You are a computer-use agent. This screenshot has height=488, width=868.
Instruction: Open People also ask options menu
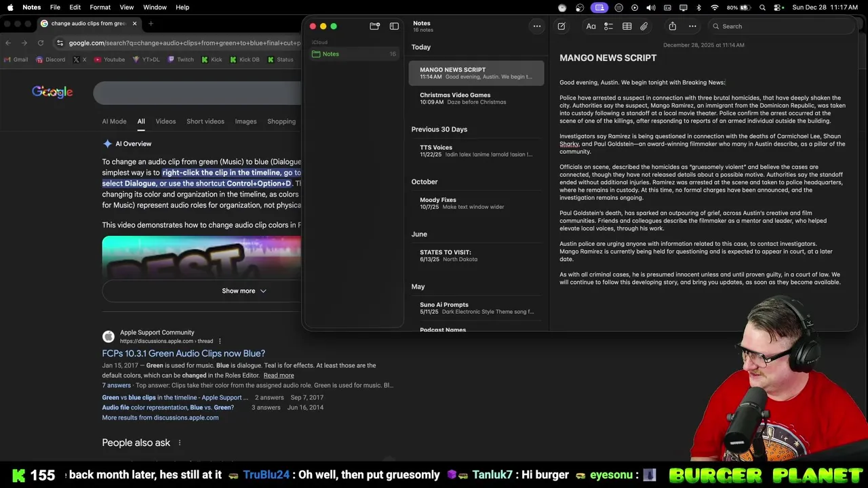tap(180, 443)
